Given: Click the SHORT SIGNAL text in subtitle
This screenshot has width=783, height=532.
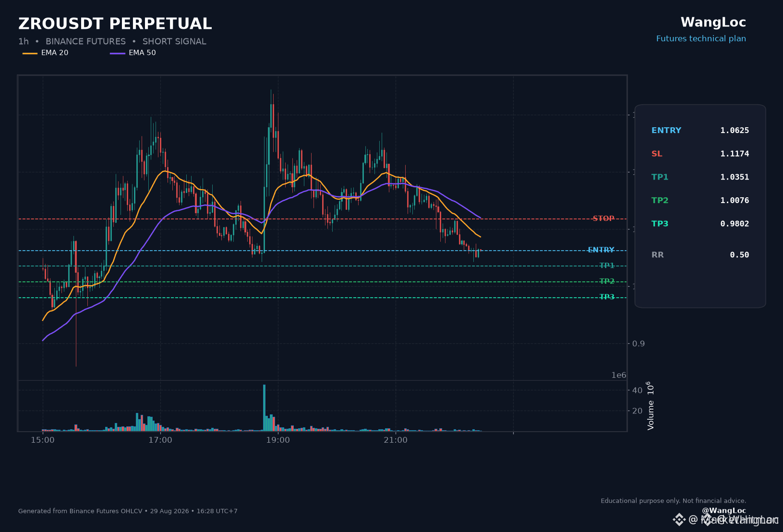Looking at the screenshot, I should [174, 42].
